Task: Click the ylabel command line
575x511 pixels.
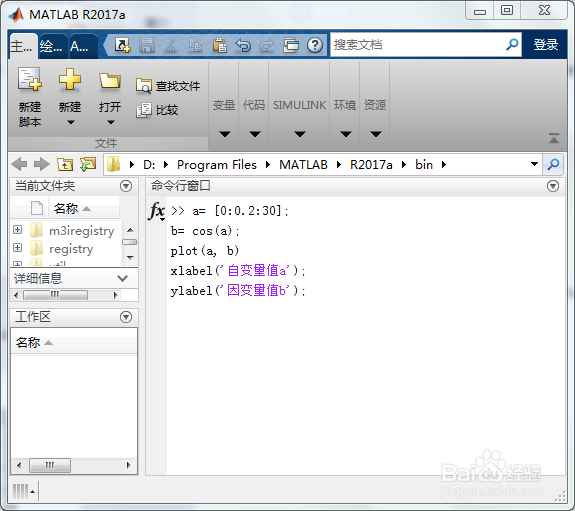Action: coord(238,291)
